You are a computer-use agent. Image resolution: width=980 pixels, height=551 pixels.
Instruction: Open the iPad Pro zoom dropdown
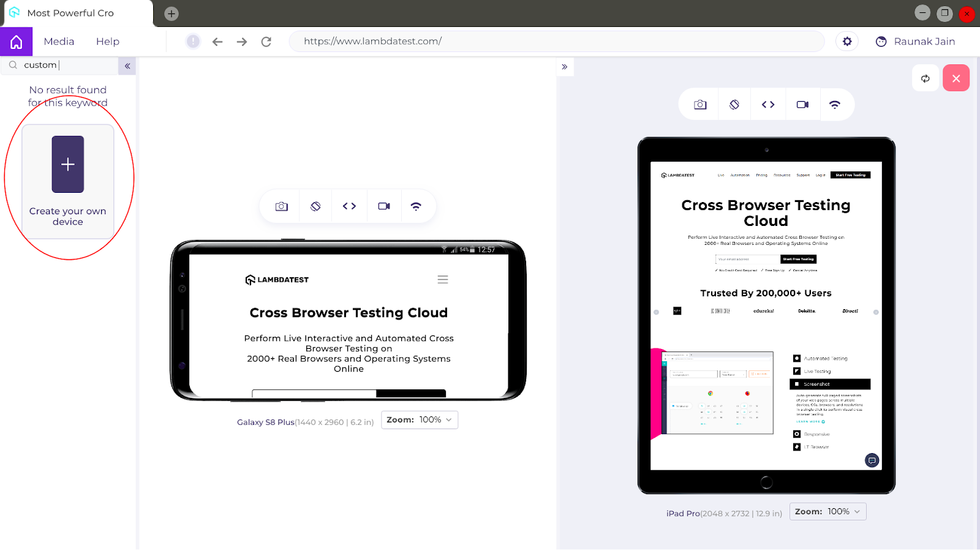point(828,512)
